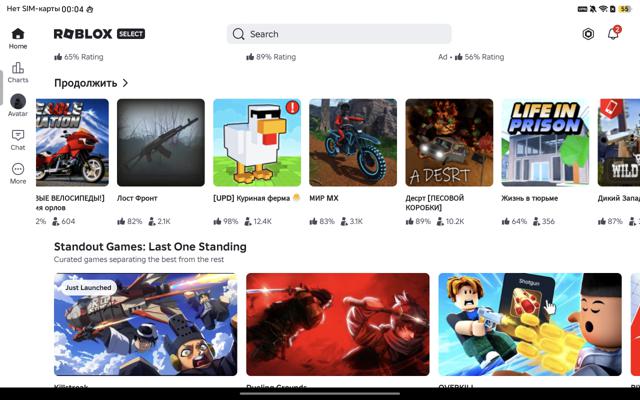
Task: Open the Куриная ферма chicken game thumbnail
Action: click(x=257, y=142)
